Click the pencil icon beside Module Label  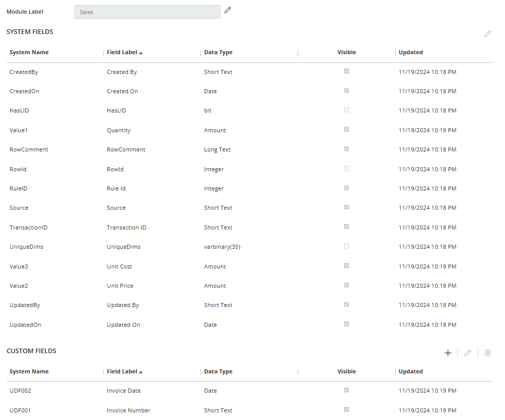pyautogui.click(x=228, y=10)
